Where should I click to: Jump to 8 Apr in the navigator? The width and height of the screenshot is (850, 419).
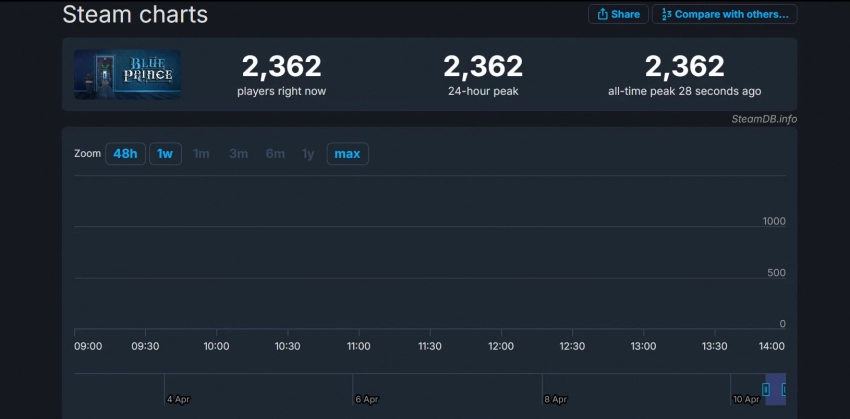point(555,399)
